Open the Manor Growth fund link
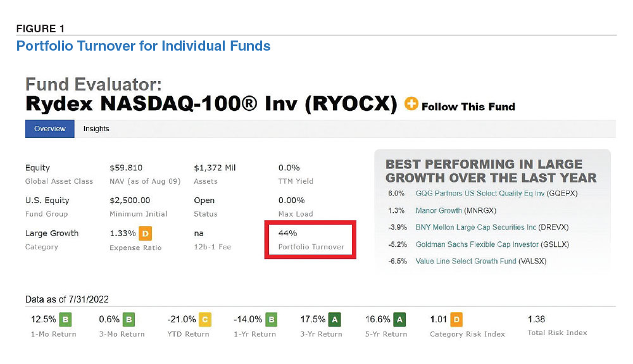633x364 pixels. point(439,211)
